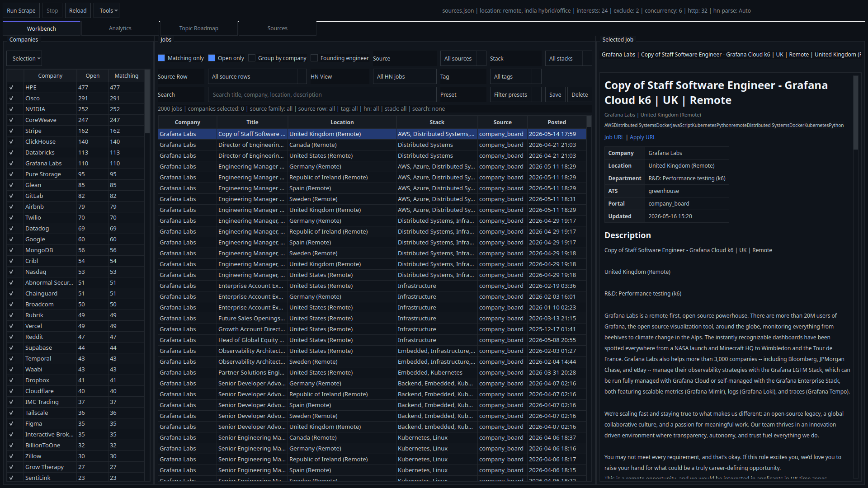868x488 pixels.
Task: Sort jobs by Title column header
Action: (x=252, y=122)
